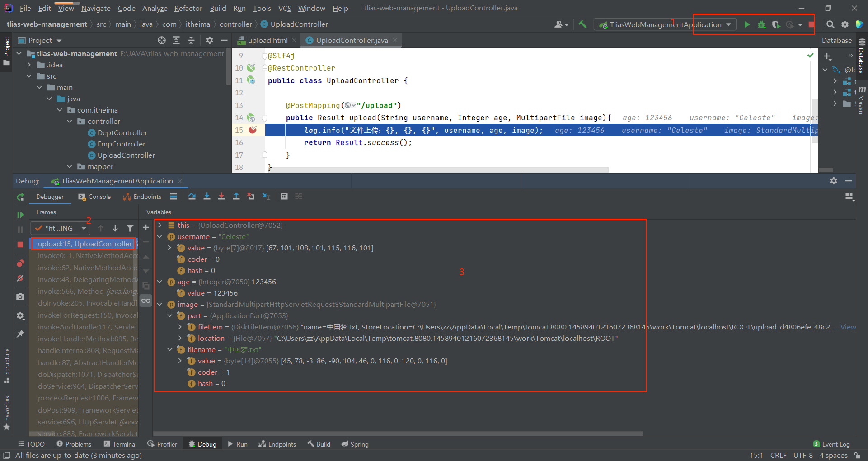Click Step Out icon in debugger toolbar

[x=236, y=196]
